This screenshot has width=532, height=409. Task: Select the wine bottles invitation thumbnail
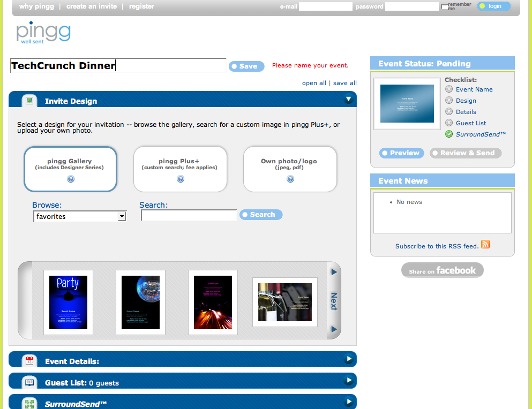(285, 302)
